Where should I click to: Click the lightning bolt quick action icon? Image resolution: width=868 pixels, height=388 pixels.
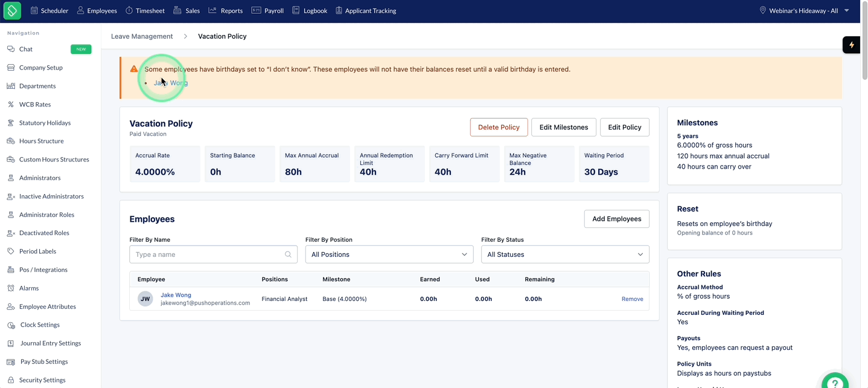(x=852, y=45)
